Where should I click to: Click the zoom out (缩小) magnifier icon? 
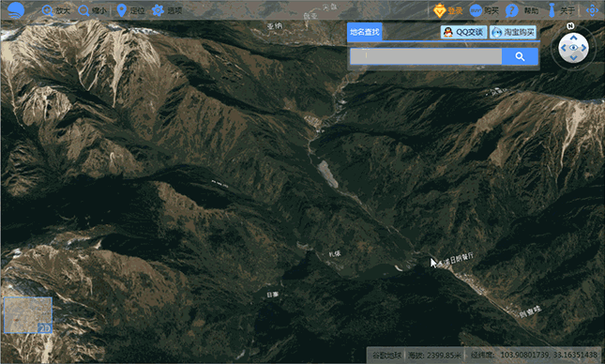point(83,10)
